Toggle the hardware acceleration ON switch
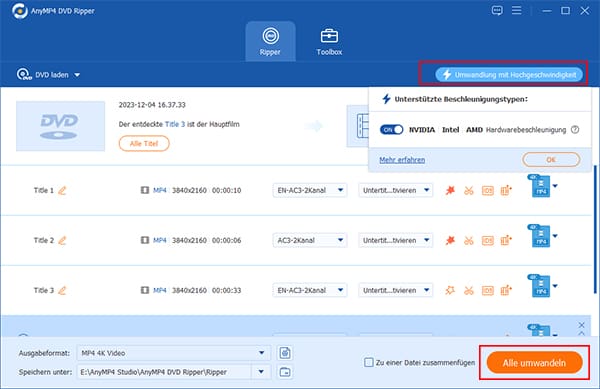600x389 pixels. pyautogui.click(x=391, y=130)
